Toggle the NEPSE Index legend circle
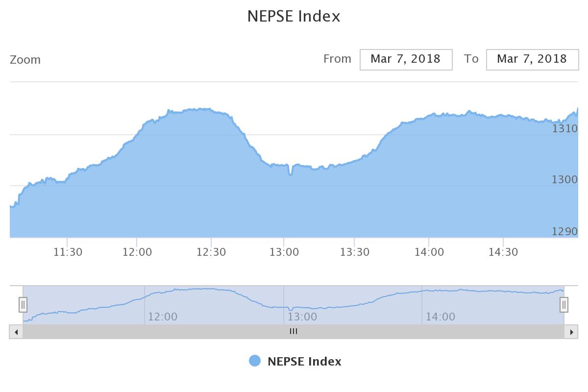Viewport: 588px width, 392px height. (255, 361)
